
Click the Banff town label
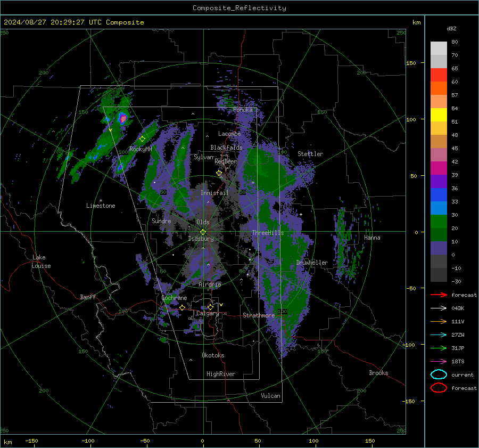coord(88,297)
